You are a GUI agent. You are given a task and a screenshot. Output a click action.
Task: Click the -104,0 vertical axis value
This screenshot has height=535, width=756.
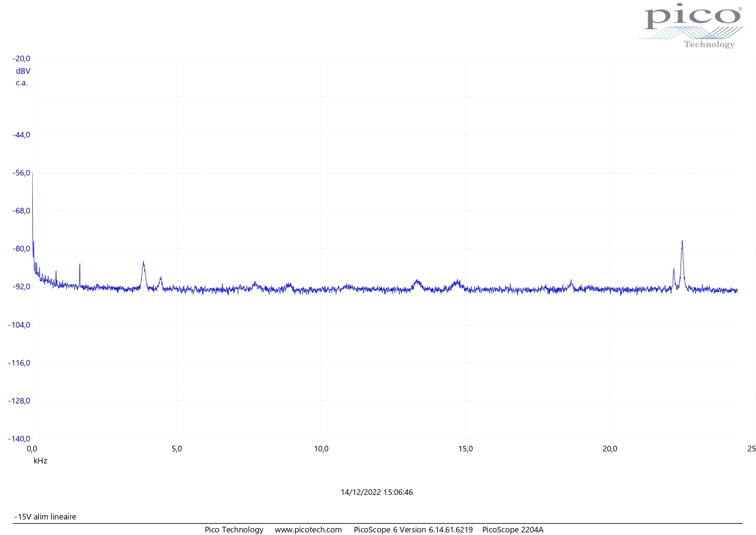point(19,325)
